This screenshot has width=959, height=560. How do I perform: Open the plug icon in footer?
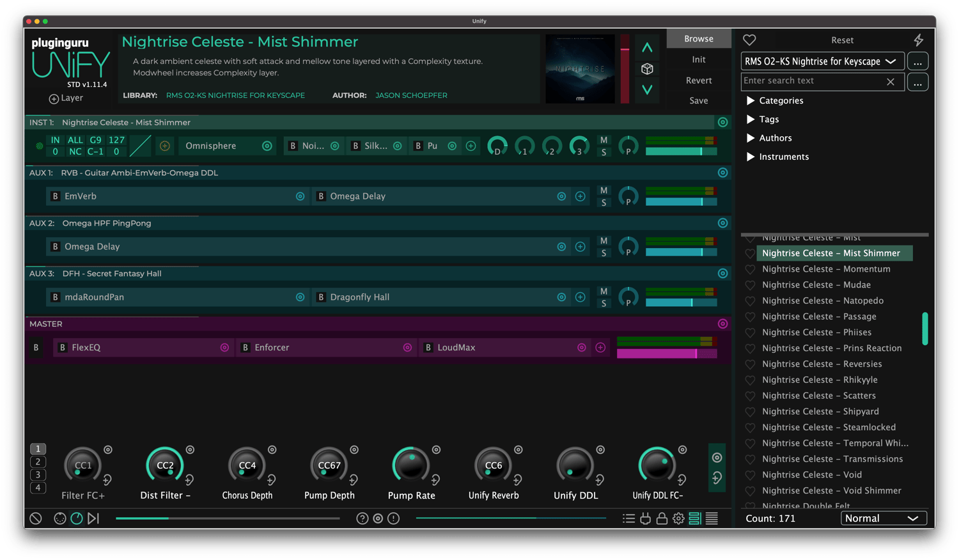click(646, 518)
